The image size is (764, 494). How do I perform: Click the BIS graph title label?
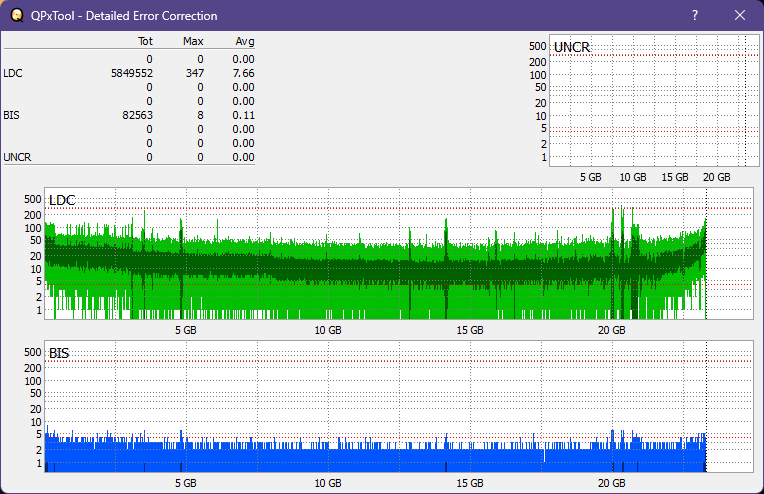click(x=59, y=353)
